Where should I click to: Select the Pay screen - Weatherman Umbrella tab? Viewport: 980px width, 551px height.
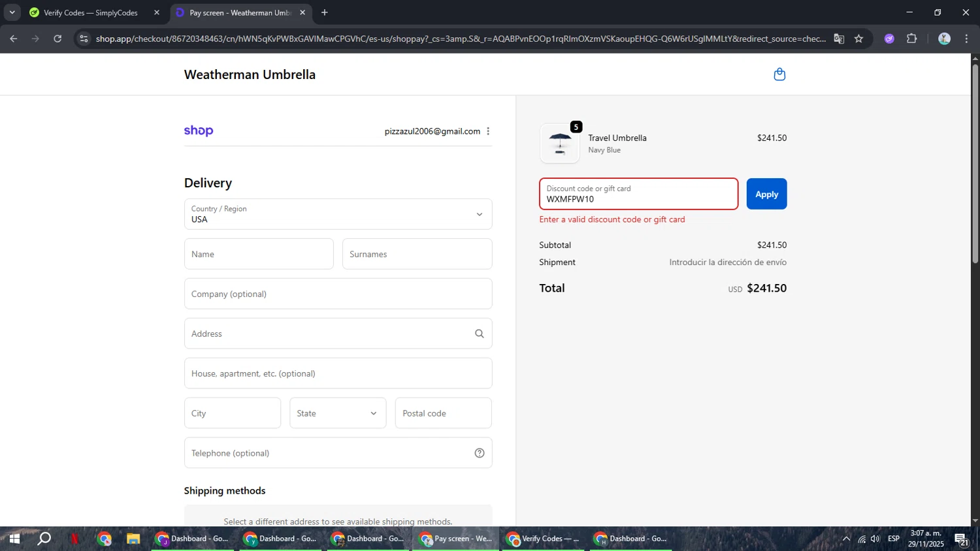240,12
